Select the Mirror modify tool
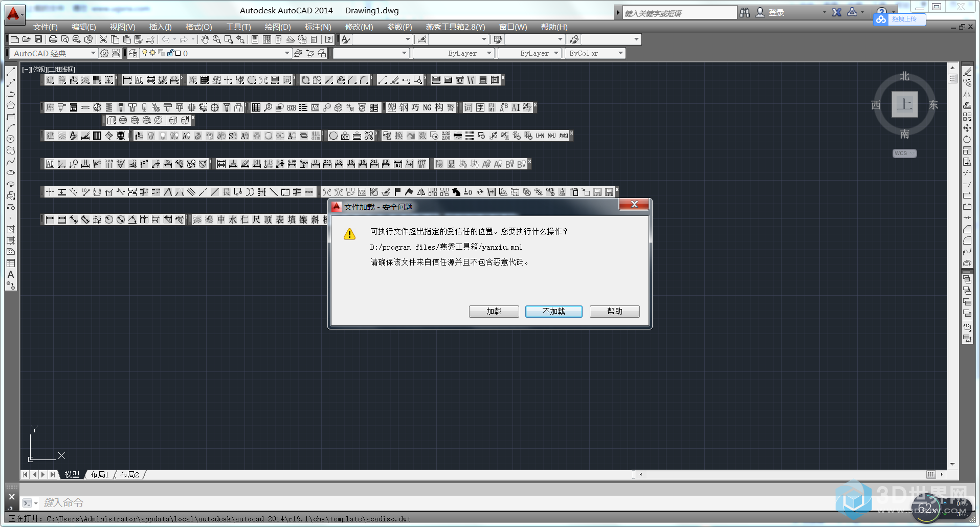Screen dimensions: 980x527 (967, 94)
